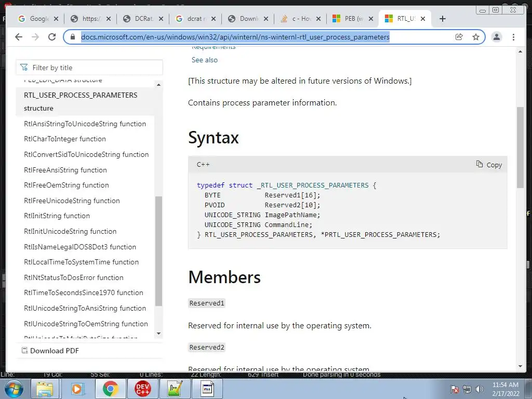Open the taskbar clock and date
This screenshot has height=399, width=532.
(506, 389)
